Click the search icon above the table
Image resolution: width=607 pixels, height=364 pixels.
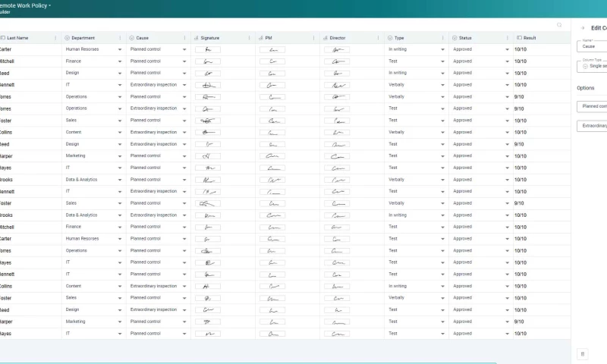(x=559, y=25)
